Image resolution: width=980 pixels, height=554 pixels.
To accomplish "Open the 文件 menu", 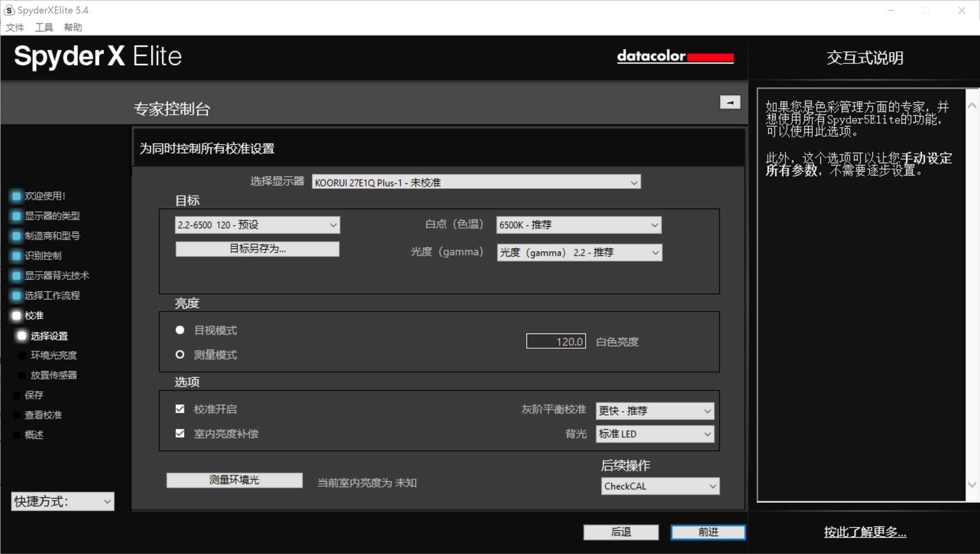I will [x=15, y=28].
